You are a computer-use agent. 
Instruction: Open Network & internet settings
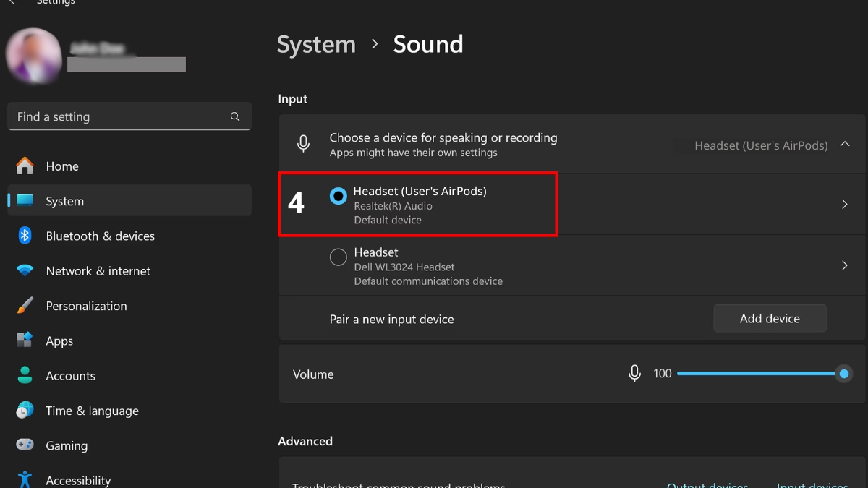tap(129, 271)
